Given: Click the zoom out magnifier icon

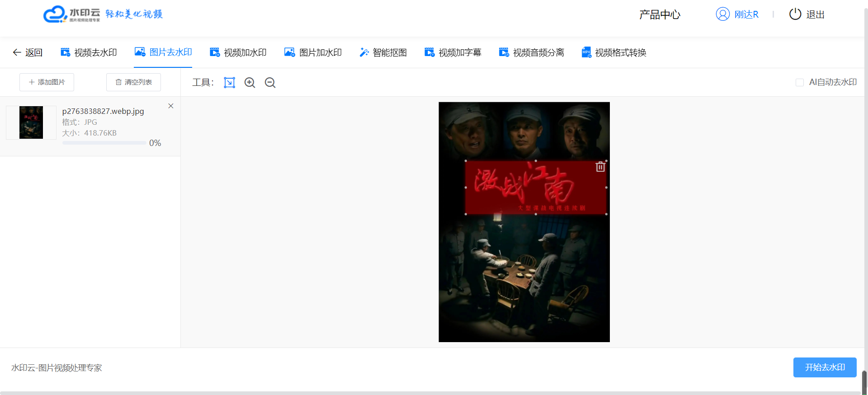Looking at the screenshot, I should coord(270,82).
